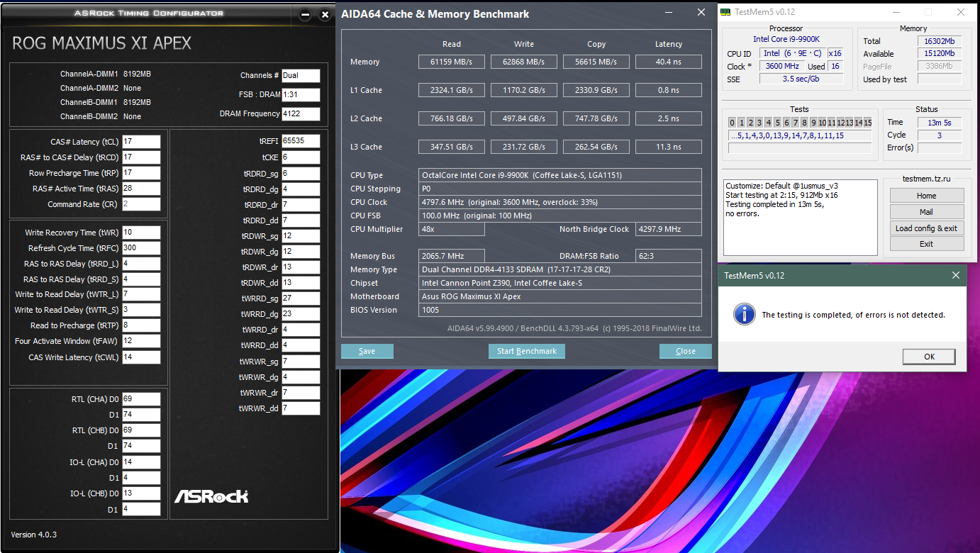Choose Load config & exit in TestMem5
980x553 pixels.
tap(927, 228)
